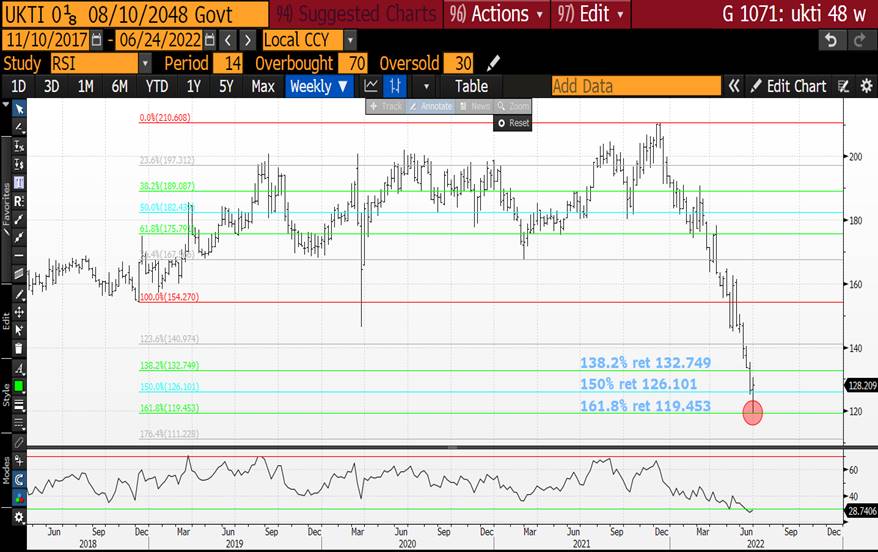Click the Add Data input field

pos(636,86)
